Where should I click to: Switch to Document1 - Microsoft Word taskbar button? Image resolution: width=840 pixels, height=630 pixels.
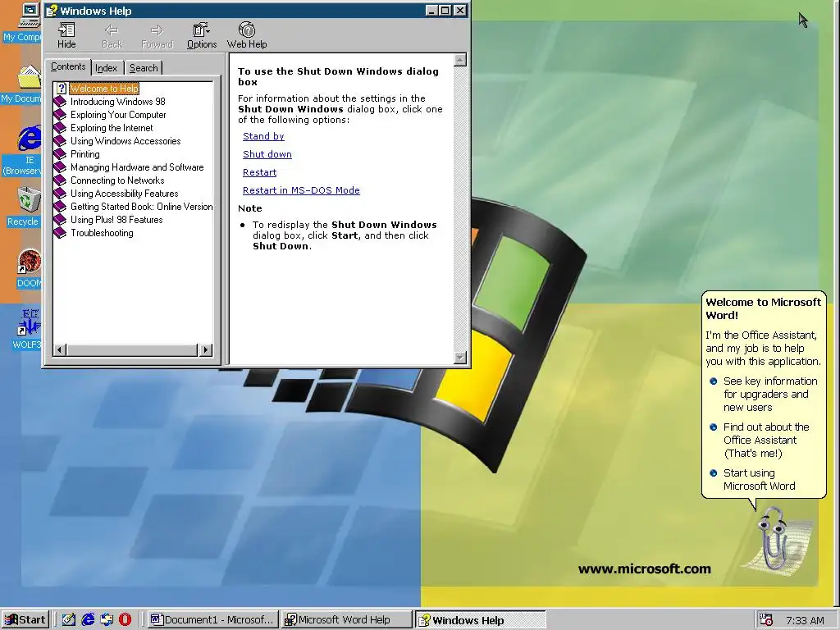coord(213,620)
